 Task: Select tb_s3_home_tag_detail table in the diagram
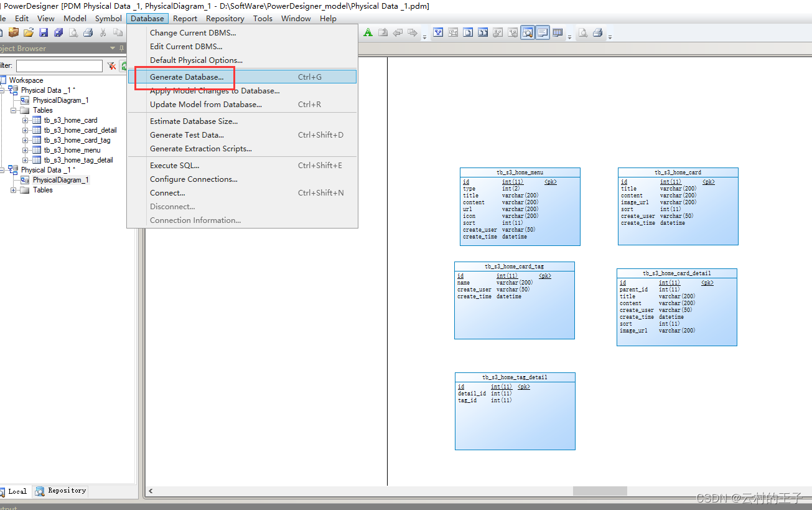coord(515,411)
